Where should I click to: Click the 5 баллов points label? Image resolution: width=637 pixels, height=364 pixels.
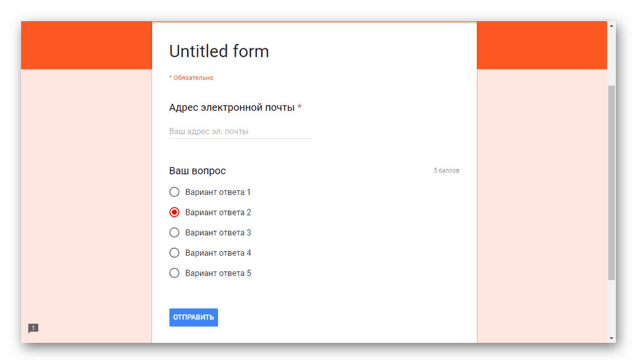tap(446, 171)
